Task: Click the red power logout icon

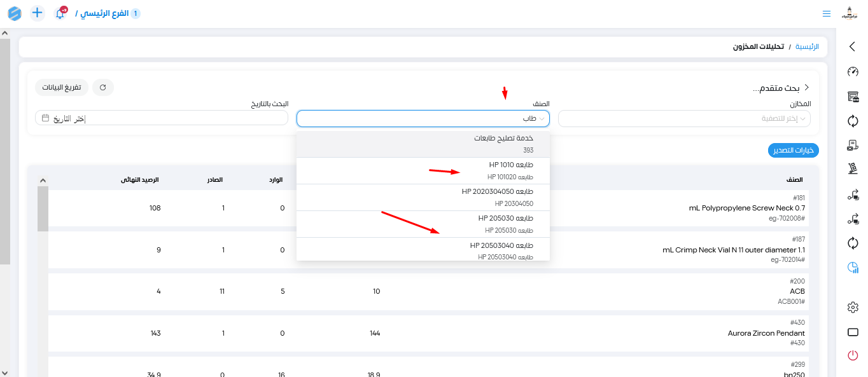Action: (x=853, y=355)
